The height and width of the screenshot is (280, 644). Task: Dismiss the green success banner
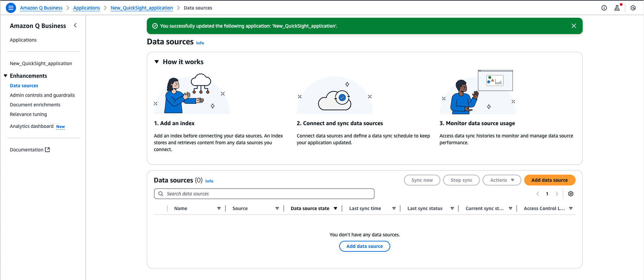(574, 26)
